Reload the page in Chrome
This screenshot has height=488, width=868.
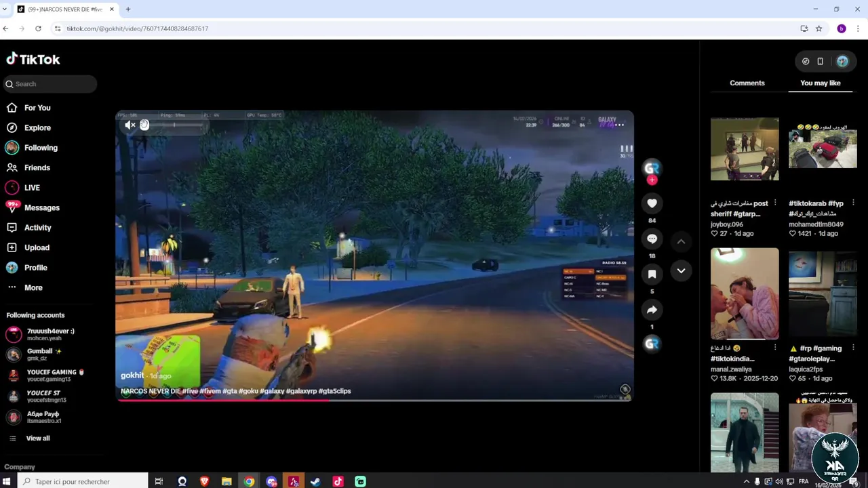38,28
